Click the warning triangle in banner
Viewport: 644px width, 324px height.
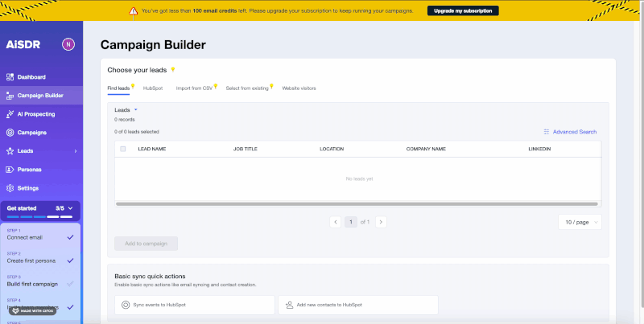(x=133, y=11)
